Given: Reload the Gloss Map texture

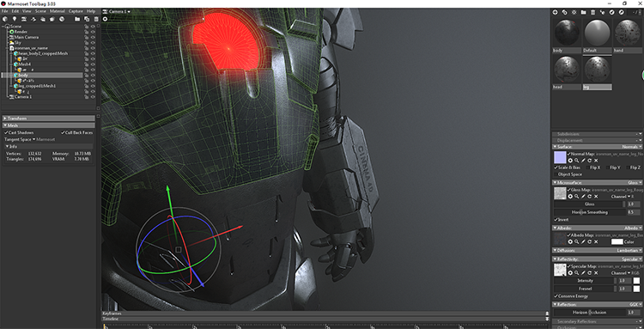Looking at the screenshot, I should point(589,197).
